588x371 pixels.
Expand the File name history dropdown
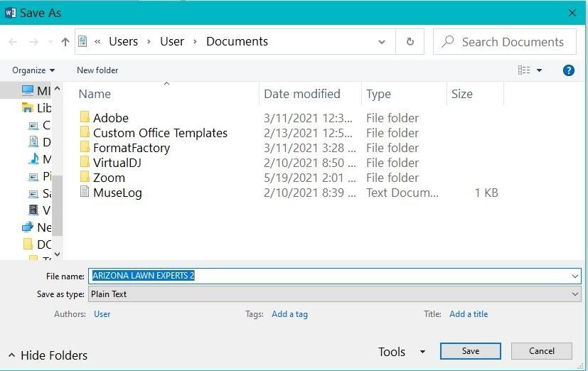tap(574, 276)
